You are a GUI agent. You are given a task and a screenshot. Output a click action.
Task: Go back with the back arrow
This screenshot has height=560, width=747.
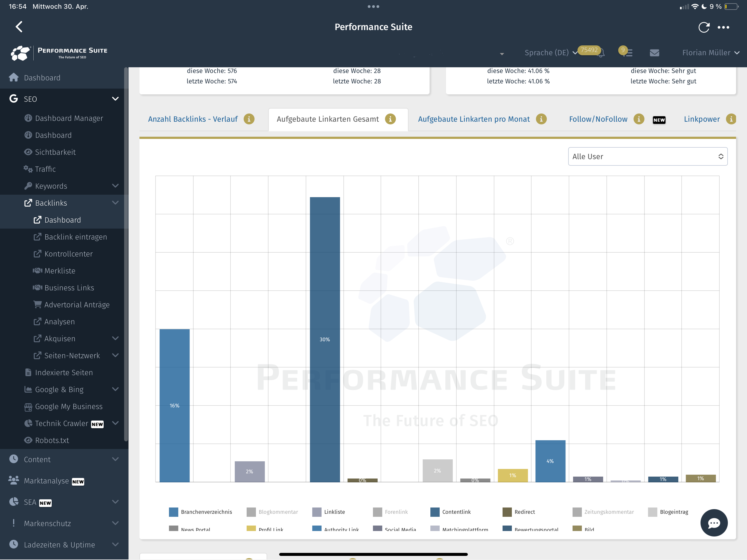(19, 27)
